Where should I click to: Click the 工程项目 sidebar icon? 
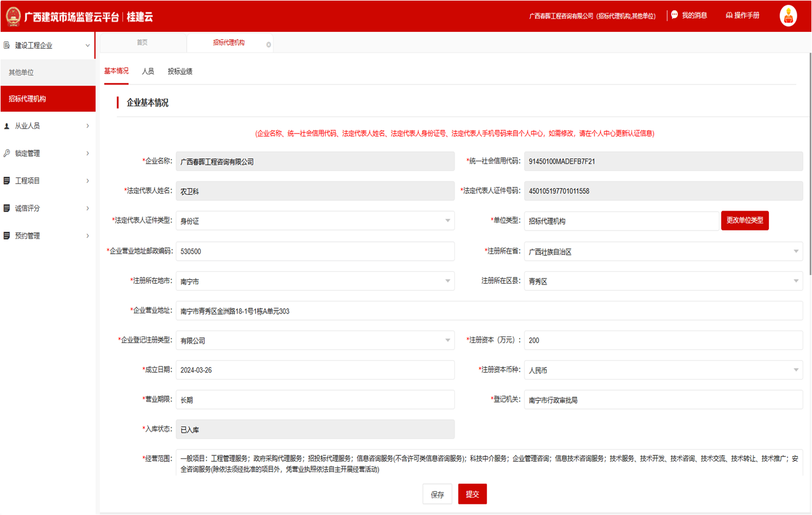7,180
